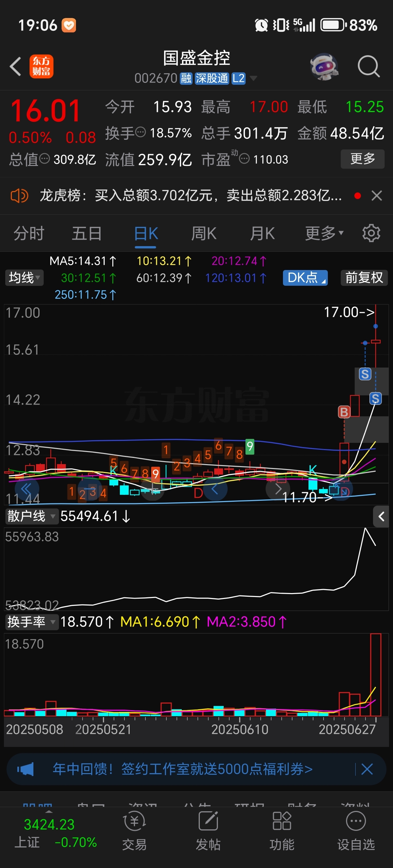Tap the speaker announcement icon

(x=20, y=195)
